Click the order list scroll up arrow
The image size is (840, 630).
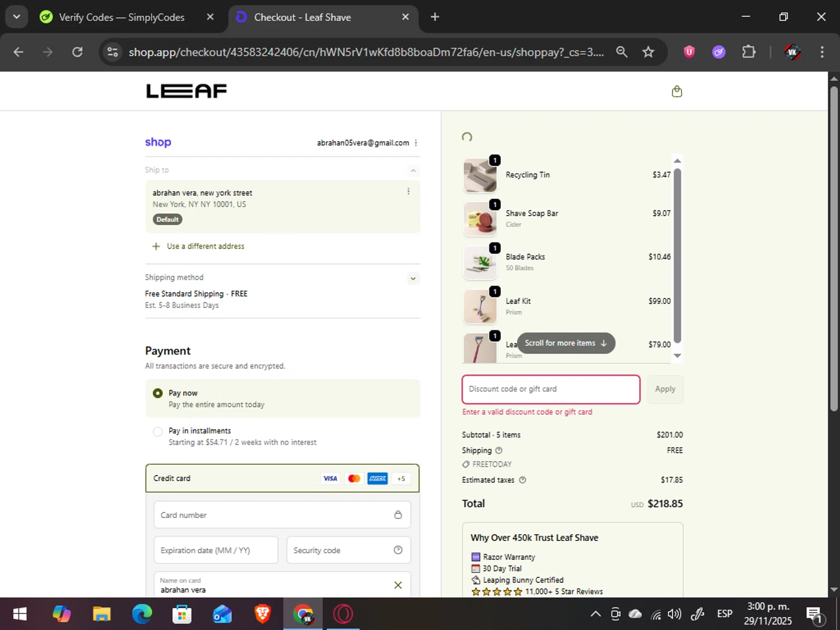coord(677,161)
